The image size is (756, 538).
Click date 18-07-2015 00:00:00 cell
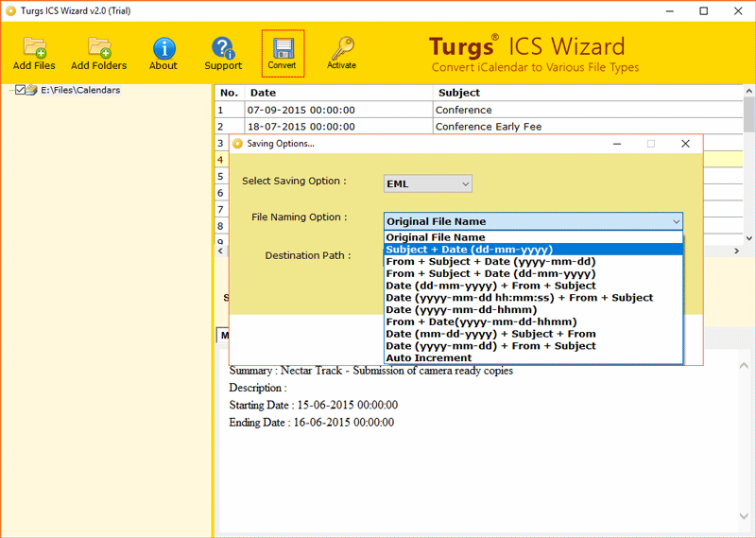click(339, 127)
